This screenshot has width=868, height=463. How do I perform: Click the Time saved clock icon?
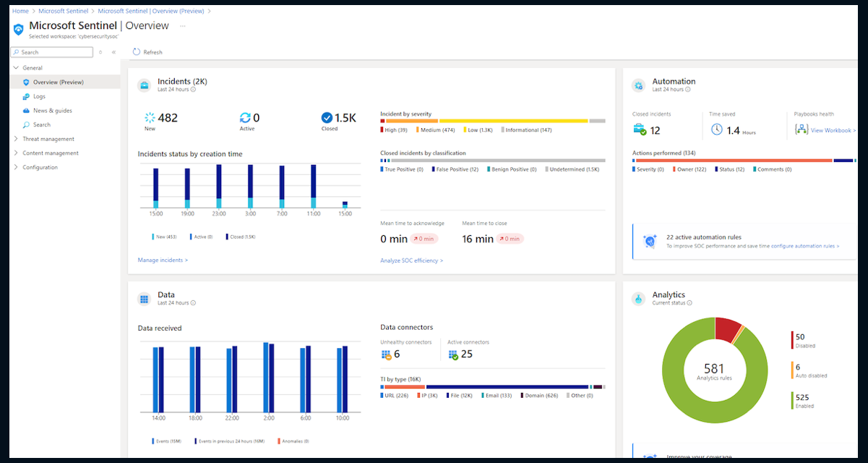click(x=716, y=129)
